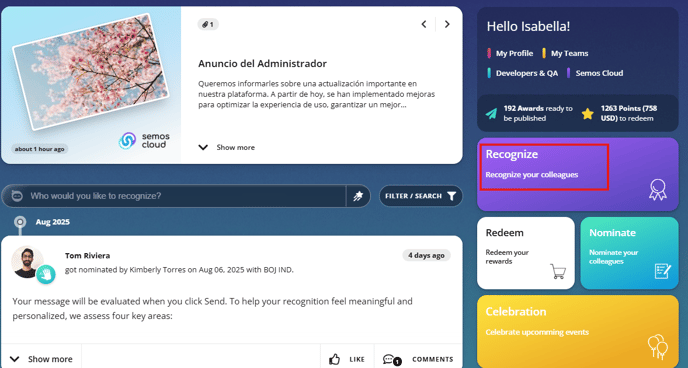Open the Nominate your colleagues card
This screenshot has height=368, width=688.
point(629,253)
